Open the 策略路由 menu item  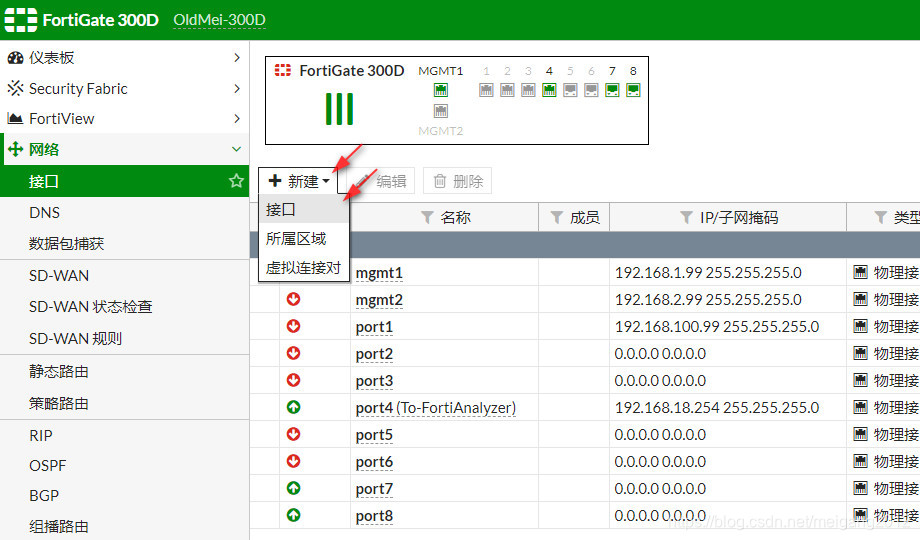(x=124, y=403)
